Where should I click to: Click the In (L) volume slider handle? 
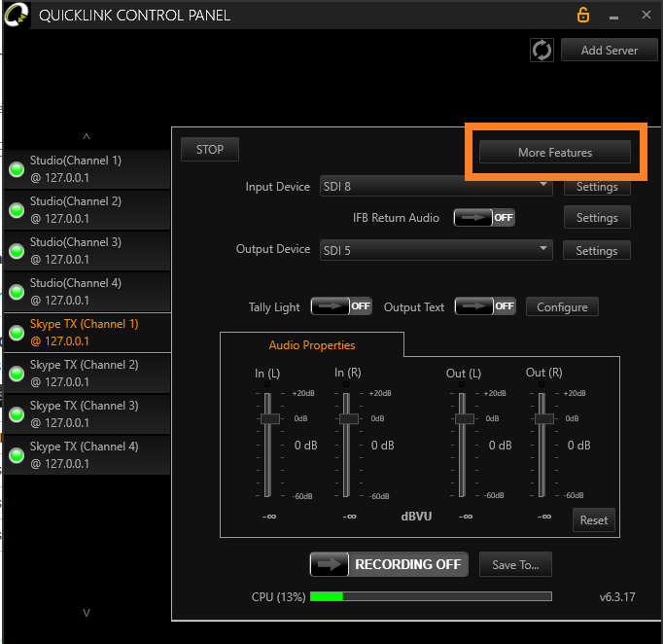coord(269,419)
